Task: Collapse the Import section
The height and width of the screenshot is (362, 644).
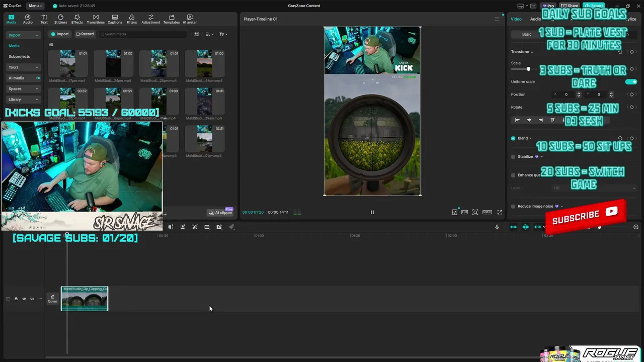Action: [x=23, y=35]
